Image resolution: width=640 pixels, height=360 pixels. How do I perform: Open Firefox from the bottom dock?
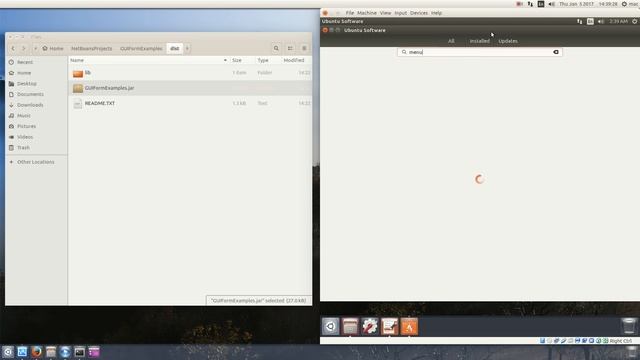36,351
